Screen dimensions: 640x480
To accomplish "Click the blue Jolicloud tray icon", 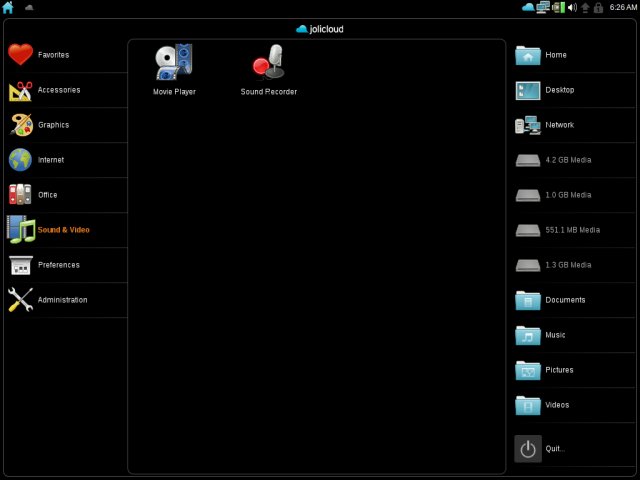I will (x=528, y=7).
